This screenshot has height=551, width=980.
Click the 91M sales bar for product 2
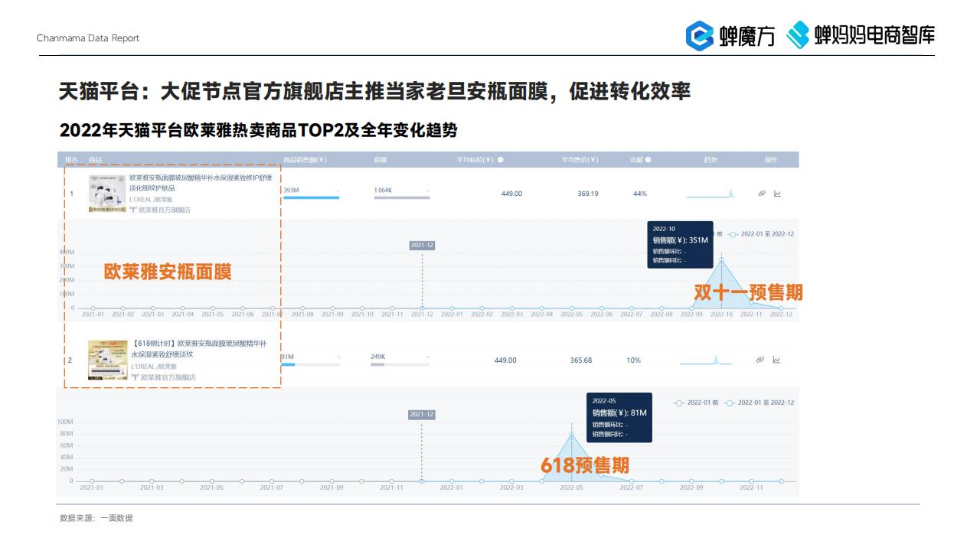point(289,364)
